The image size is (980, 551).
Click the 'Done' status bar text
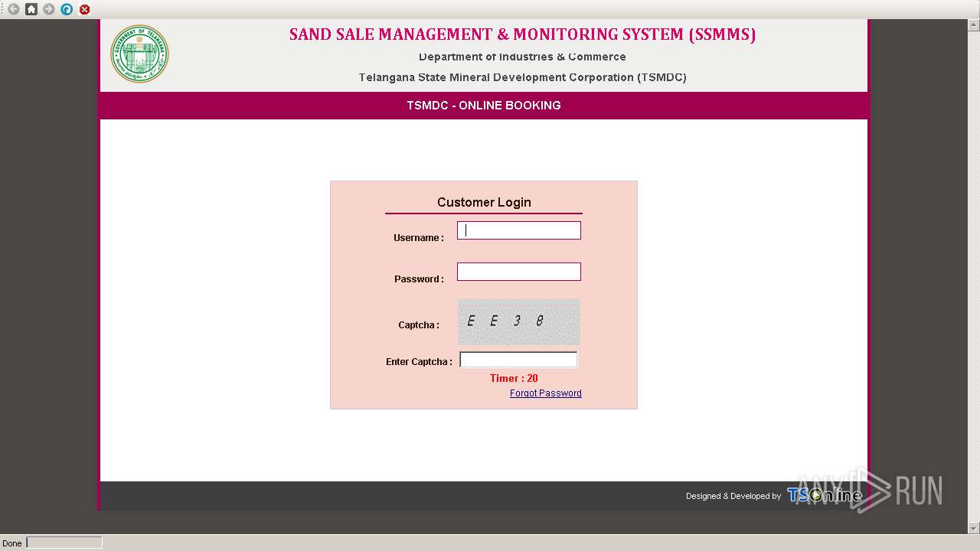[11, 543]
